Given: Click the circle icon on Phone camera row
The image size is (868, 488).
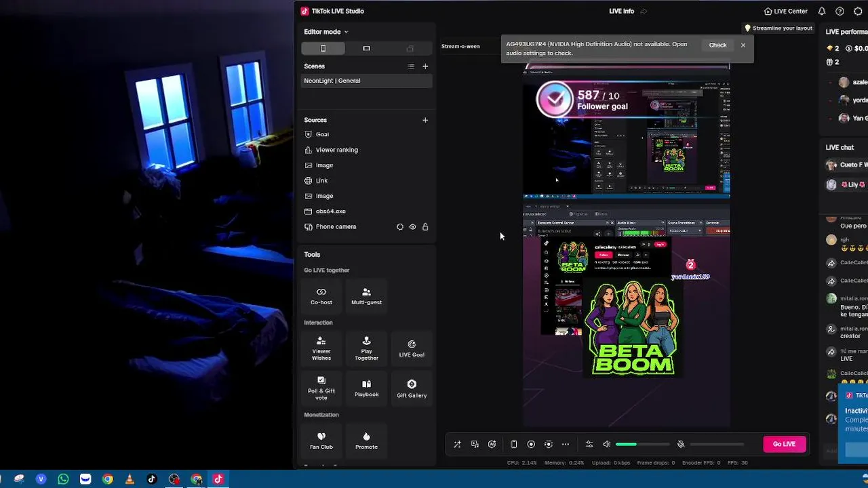Looking at the screenshot, I should point(399,227).
